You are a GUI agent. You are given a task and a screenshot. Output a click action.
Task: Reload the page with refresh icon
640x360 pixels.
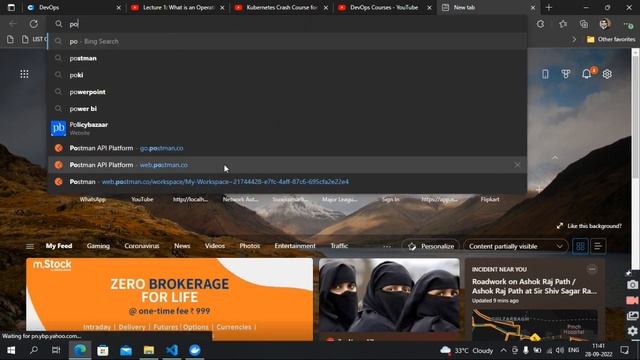click(33, 24)
